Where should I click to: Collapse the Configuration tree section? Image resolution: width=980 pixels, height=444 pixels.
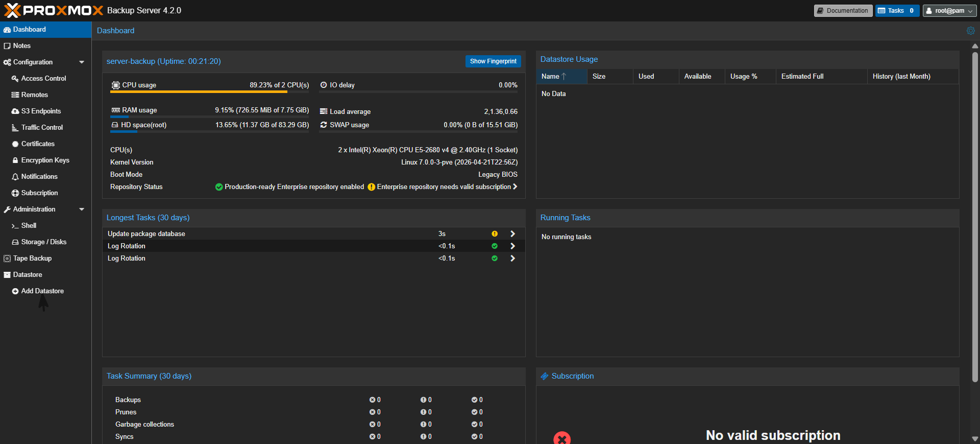[82, 62]
